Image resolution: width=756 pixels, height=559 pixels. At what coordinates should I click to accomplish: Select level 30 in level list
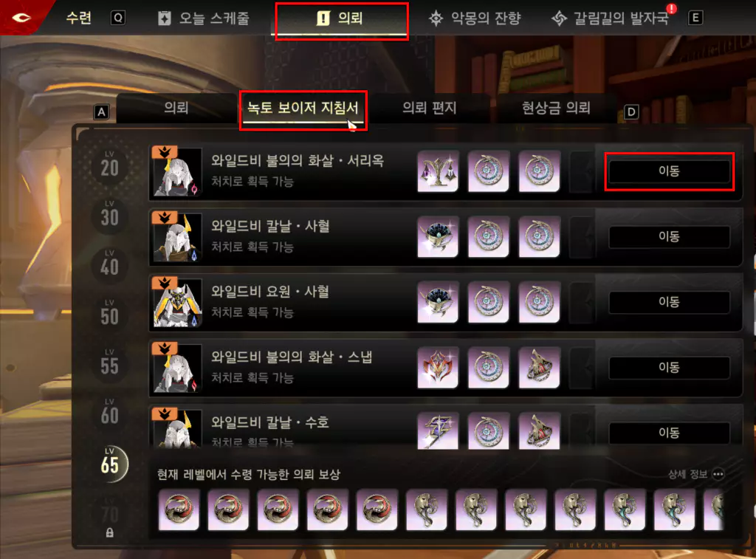pos(109,215)
